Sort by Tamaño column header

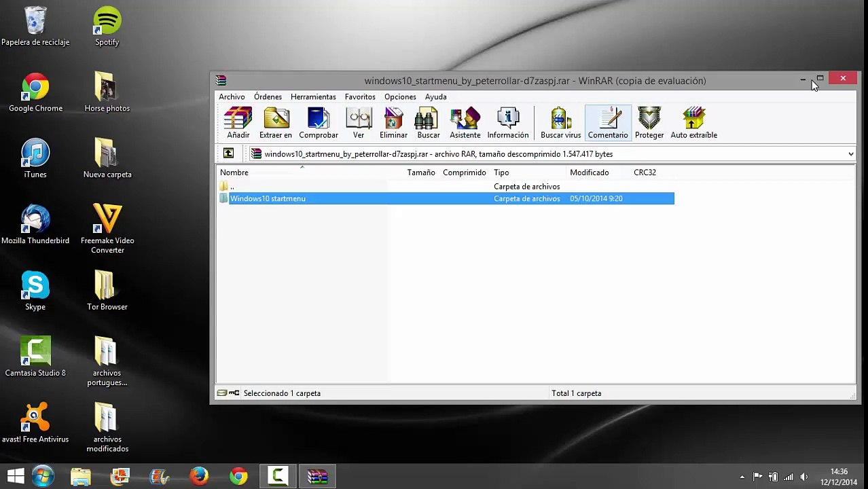[421, 173]
